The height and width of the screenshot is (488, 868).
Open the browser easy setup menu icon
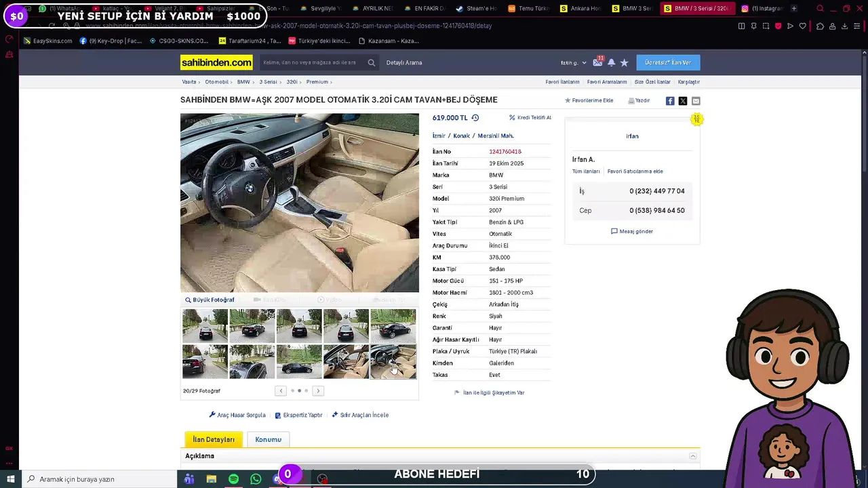[856, 26]
